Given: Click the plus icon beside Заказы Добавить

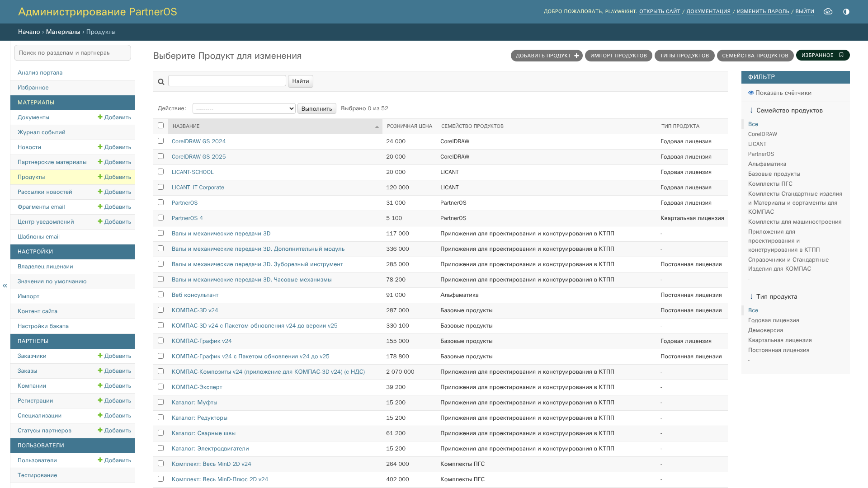Looking at the screenshot, I should pyautogui.click(x=100, y=371).
